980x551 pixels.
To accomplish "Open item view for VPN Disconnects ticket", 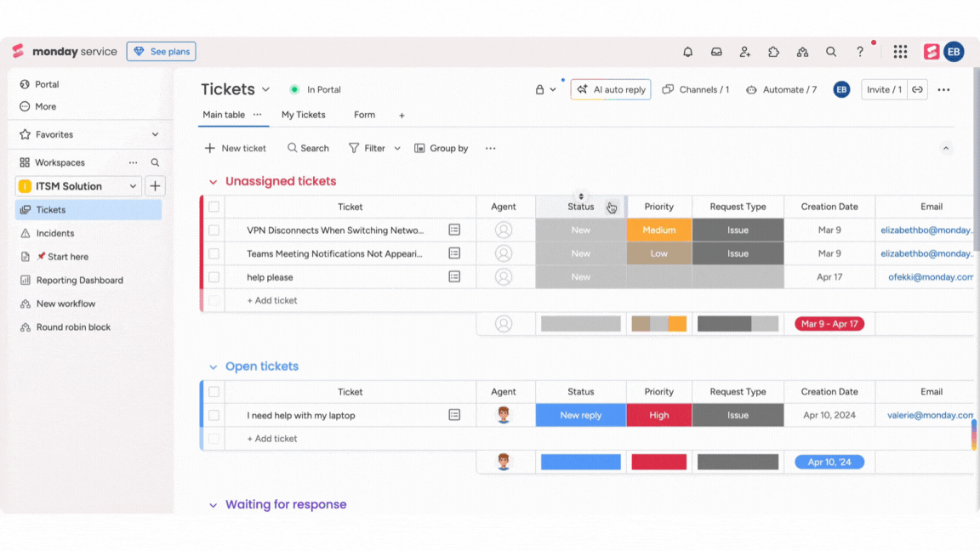I will 454,230.
